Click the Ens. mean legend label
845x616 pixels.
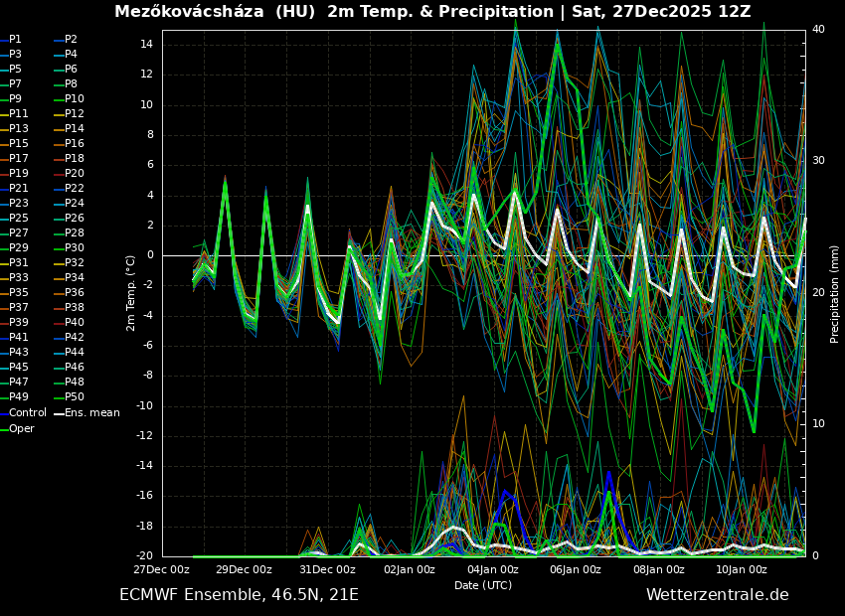coord(91,413)
